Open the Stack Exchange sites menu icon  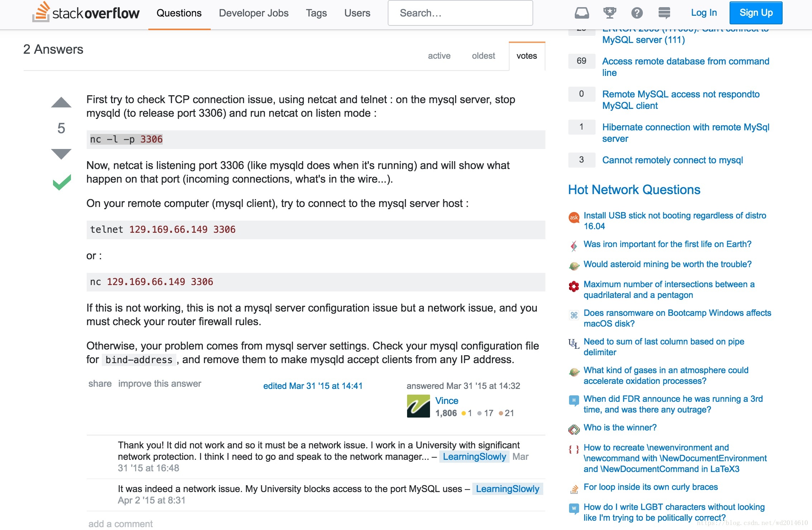[x=664, y=13]
